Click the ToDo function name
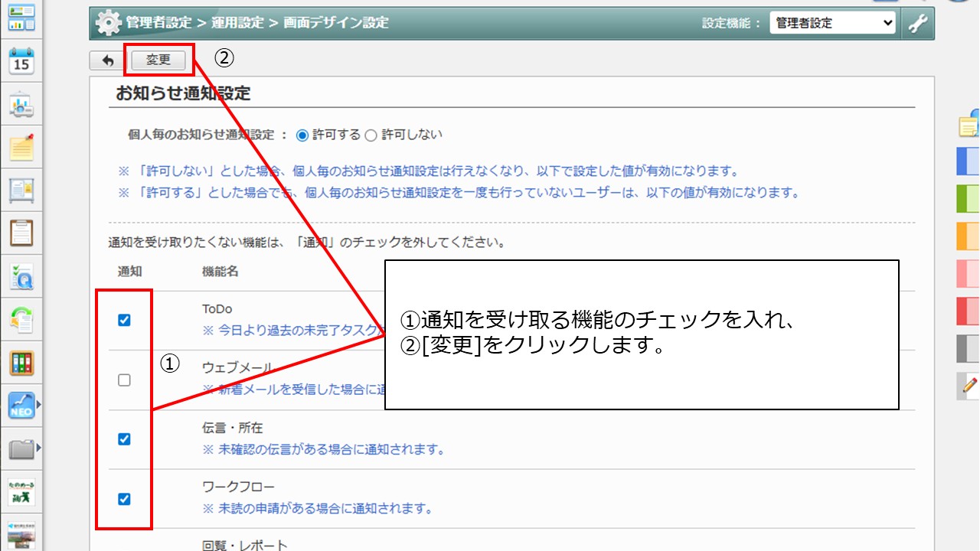This screenshot has width=980, height=551. click(217, 309)
